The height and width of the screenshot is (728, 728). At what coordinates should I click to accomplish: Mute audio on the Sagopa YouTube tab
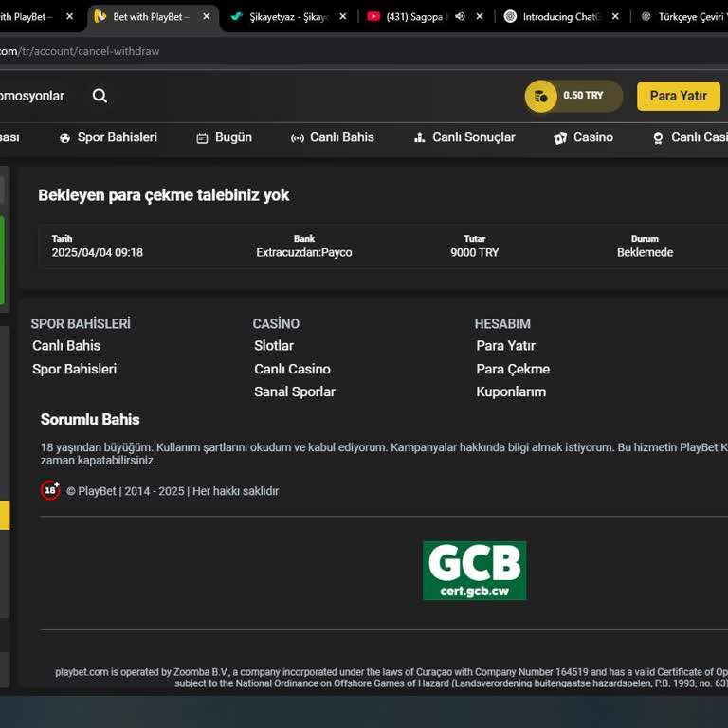coord(460,17)
